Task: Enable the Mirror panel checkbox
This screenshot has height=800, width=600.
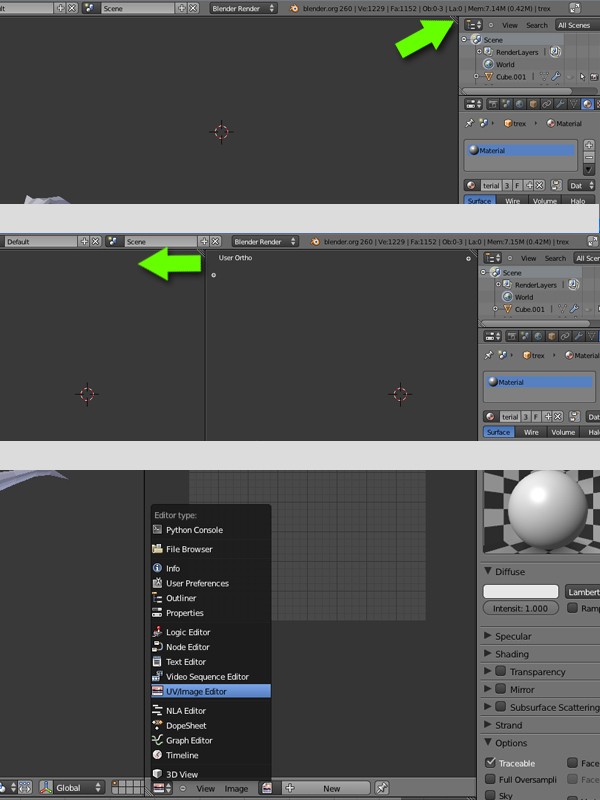Action: [x=501, y=689]
